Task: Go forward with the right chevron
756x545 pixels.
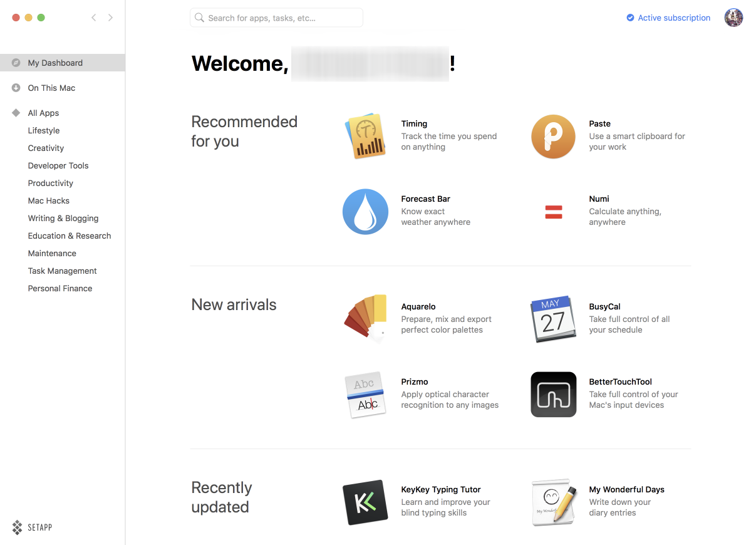Action: tap(110, 18)
